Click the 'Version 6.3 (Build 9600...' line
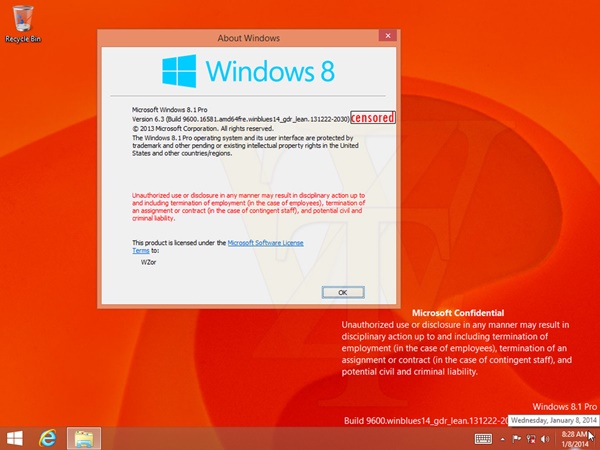 (x=241, y=119)
